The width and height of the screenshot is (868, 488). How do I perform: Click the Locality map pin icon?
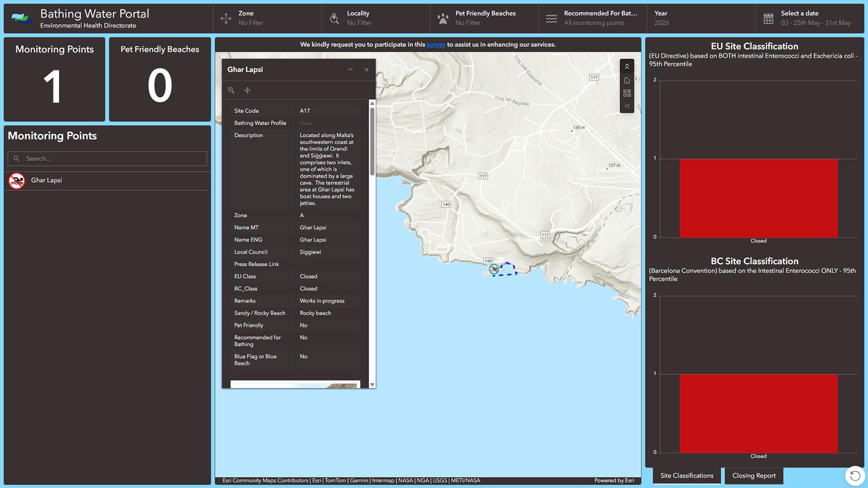pos(335,19)
